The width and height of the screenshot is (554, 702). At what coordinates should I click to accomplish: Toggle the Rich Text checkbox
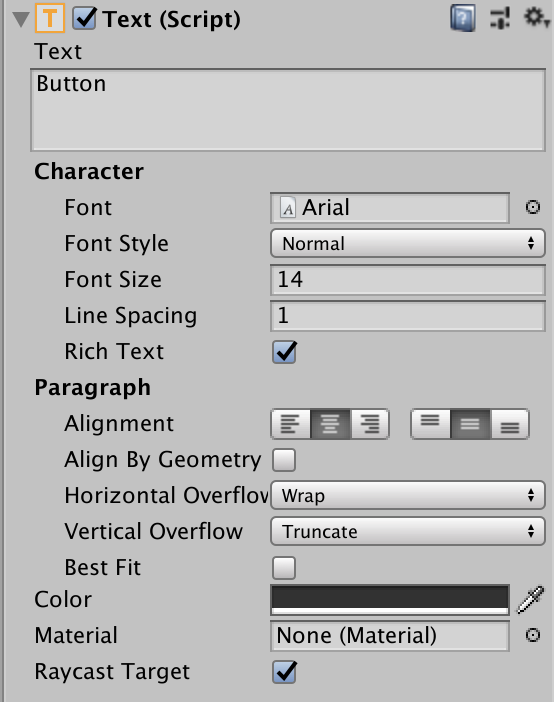coord(284,352)
